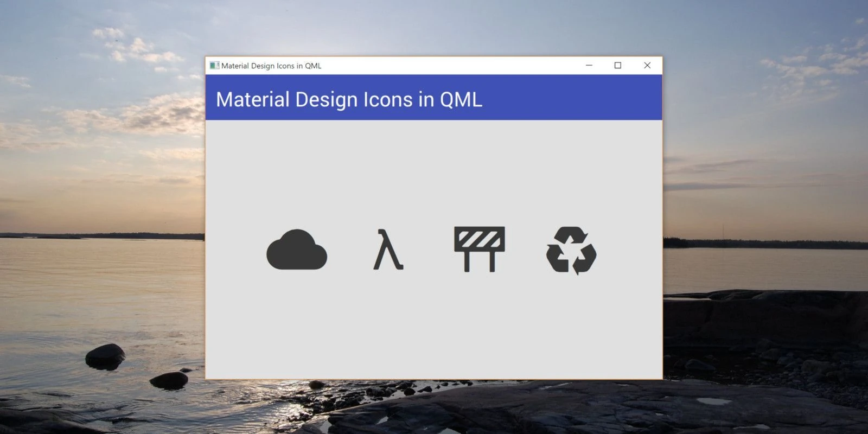Image resolution: width=868 pixels, height=434 pixels.
Task: Click the cloud icon
Action: click(297, 250)
